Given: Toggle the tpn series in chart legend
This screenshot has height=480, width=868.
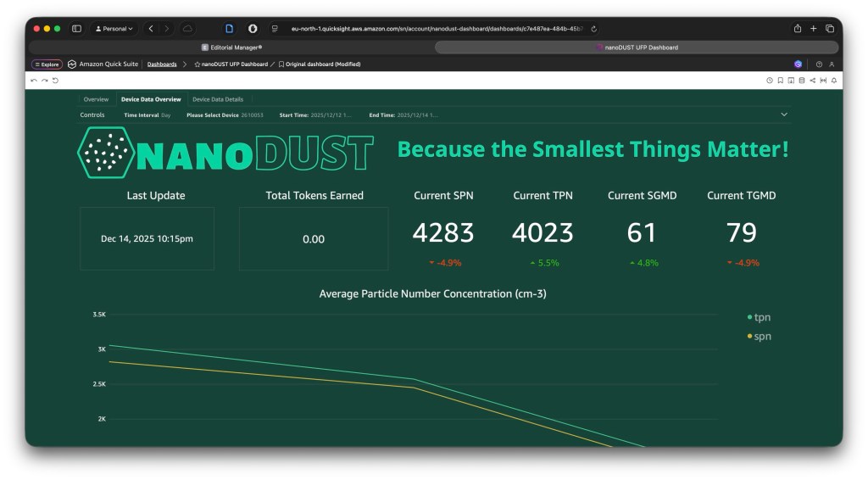Looking at the screenshot, I should click(762, 317).
